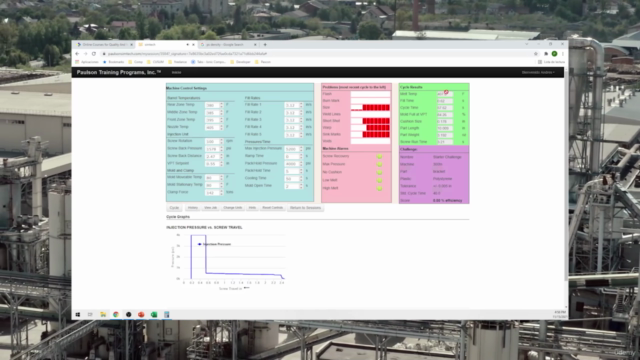Screen dimensions: 640x360
Task: Open the Bienvenido user dropdown menu
Action: point(538,73)
